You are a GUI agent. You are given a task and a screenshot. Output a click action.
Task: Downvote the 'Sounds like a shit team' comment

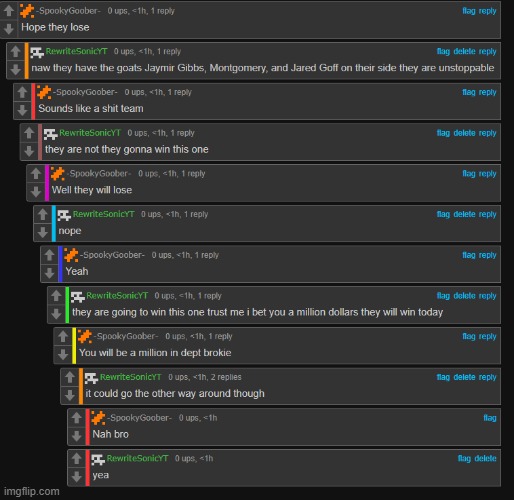click(x=22, y=110)
